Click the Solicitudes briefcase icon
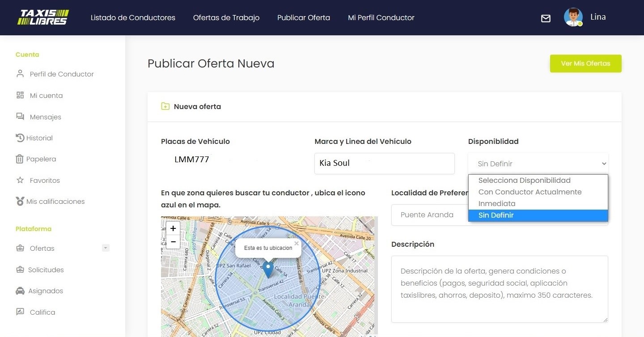The width and height of the screenshot is (644, 337). (x=20, y=270)
